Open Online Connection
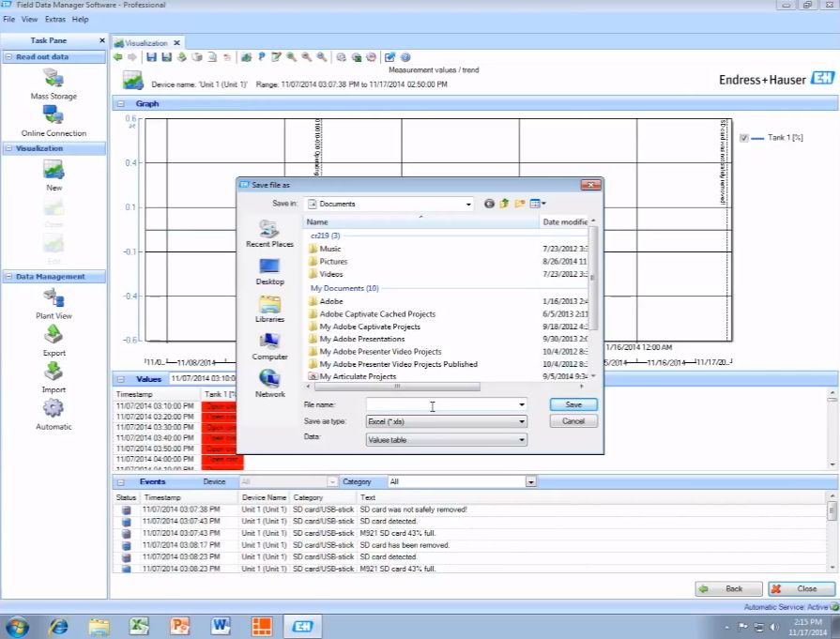This screenshot has width=840, height=639. pos(53,121)
